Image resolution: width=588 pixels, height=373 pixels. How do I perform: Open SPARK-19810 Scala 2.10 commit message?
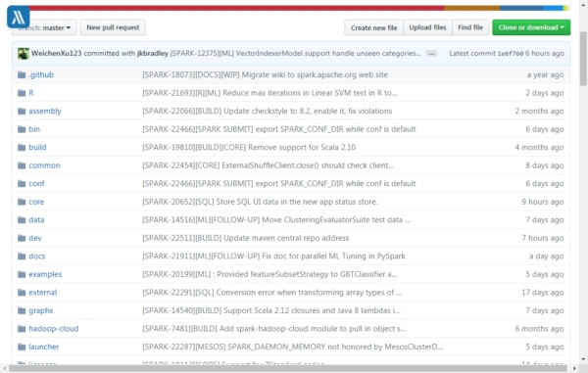click(x=249, y=148)
